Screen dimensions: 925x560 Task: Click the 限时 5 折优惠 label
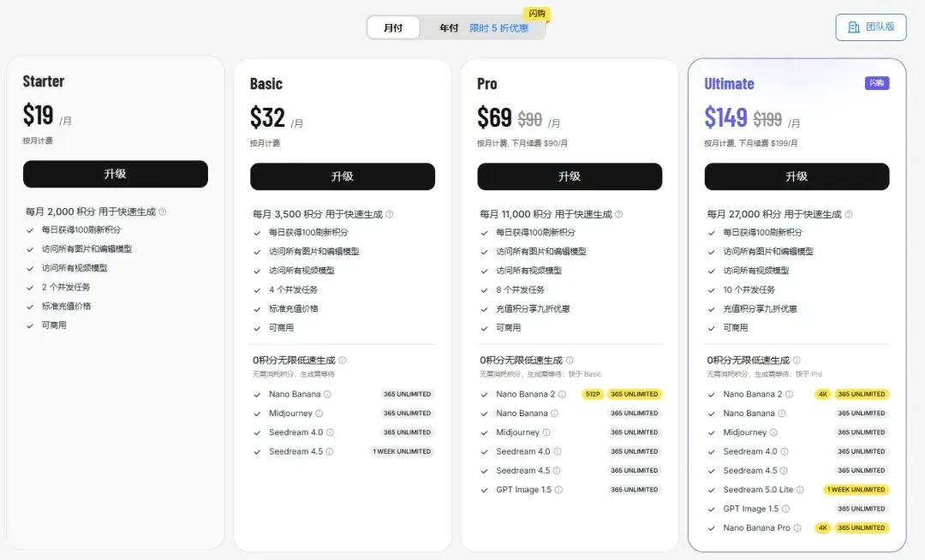point(499,28)
